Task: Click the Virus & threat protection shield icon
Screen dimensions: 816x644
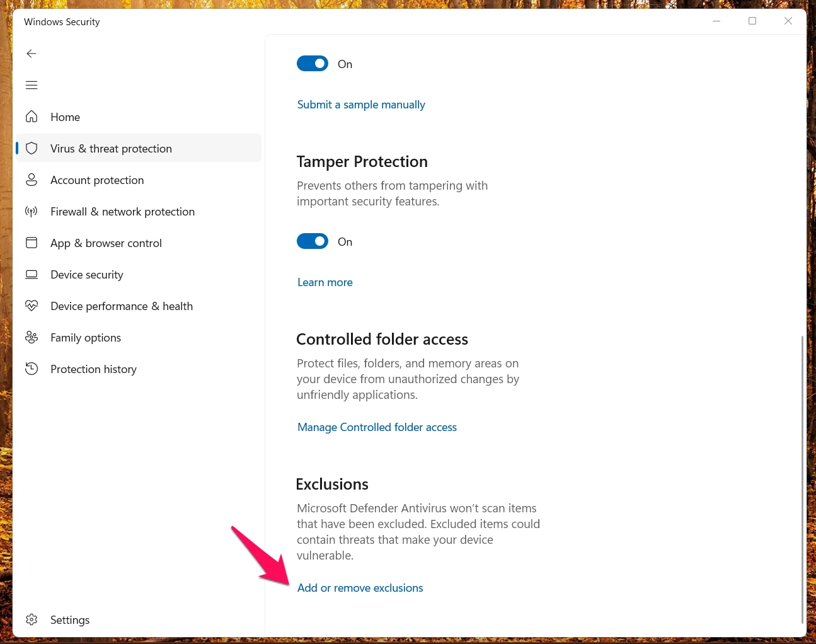Action: (x=32, y=148)
